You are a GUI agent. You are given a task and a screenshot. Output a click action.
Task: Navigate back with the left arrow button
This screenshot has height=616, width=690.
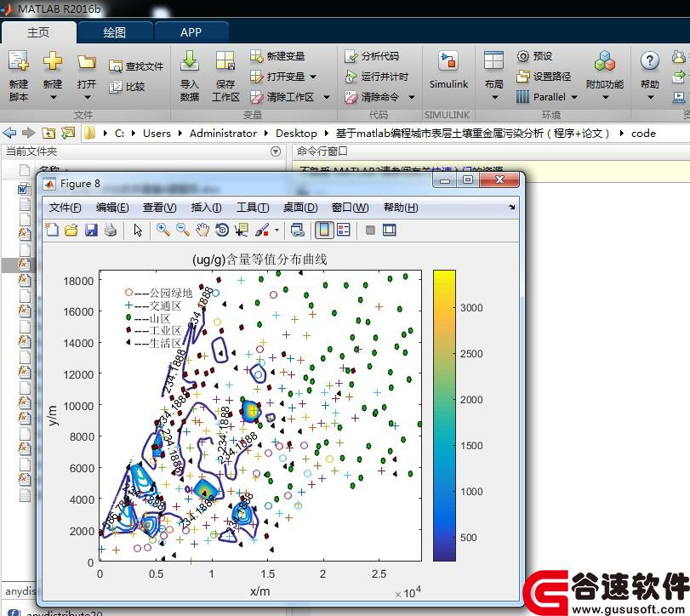point(9,133)
